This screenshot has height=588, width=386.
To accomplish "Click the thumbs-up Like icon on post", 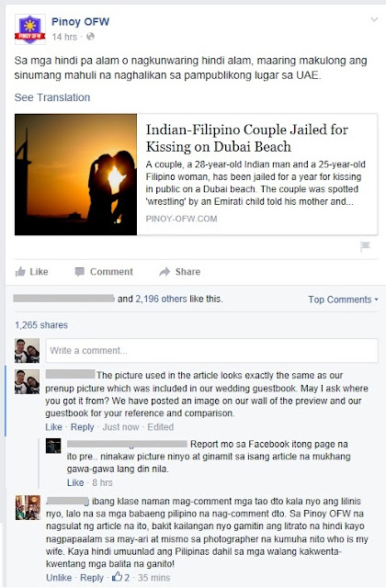I will pyautogui.click(x=20, y=272).
